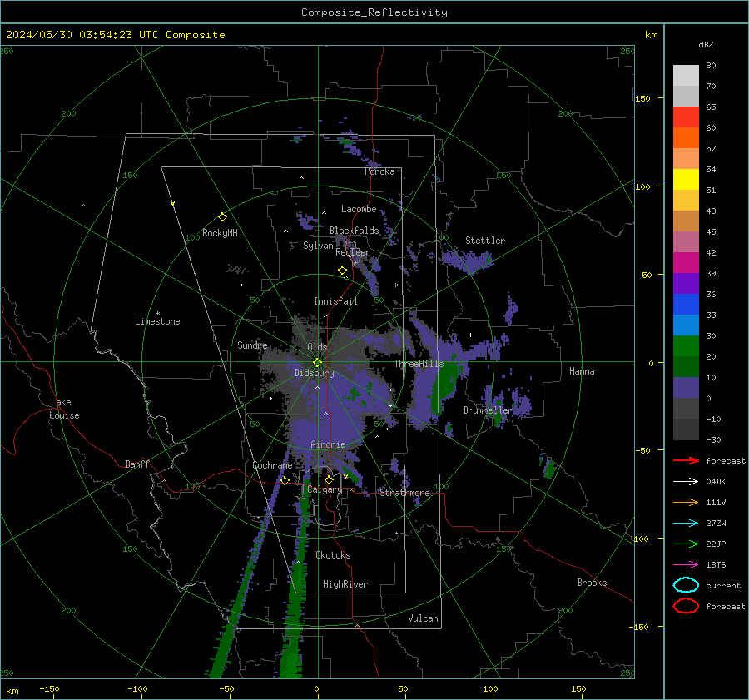The image size is (749, 700).
Task: Click the Didsbury city label
Action: [x=314, y=373]
